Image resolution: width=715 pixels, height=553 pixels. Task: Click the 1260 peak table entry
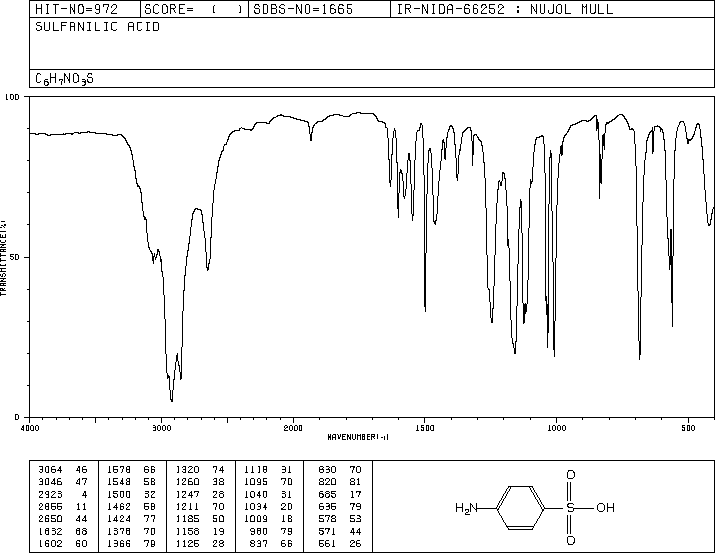coord(200,482)
